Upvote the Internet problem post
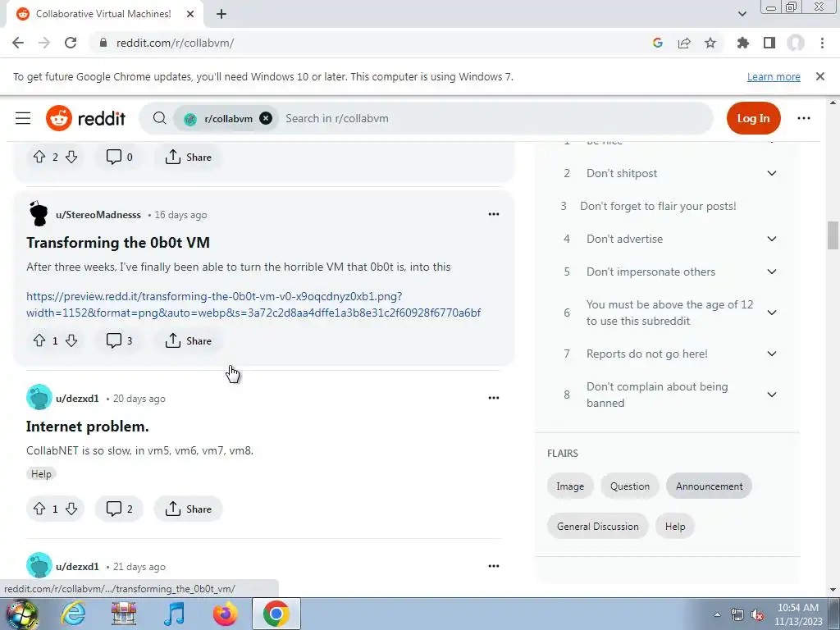The width and height of the screenshot is (840, 630). click(x=39, y=509)
